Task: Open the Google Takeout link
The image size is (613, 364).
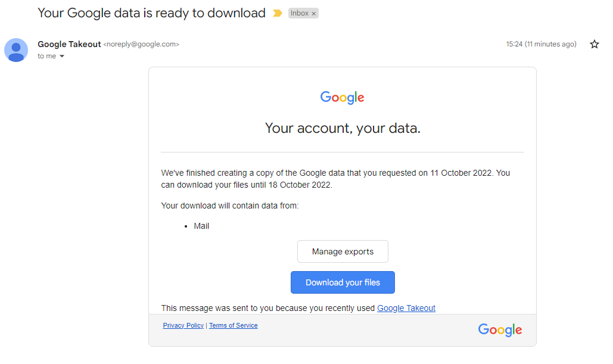Action: pos(406,308)
